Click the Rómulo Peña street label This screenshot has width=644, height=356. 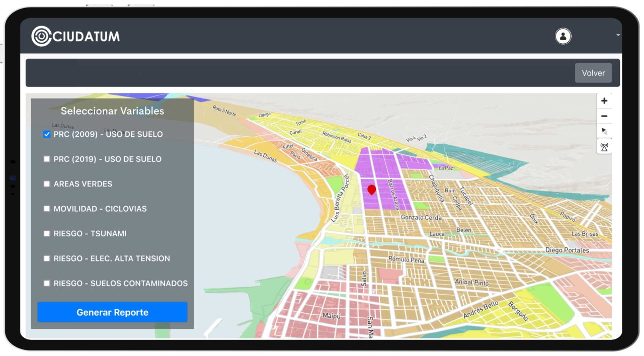406,259
